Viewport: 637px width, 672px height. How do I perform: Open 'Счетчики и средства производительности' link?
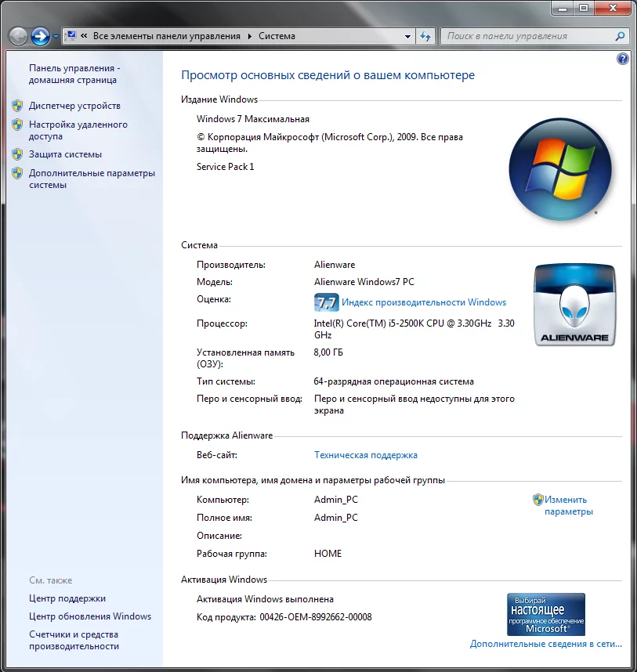[74, 641]
